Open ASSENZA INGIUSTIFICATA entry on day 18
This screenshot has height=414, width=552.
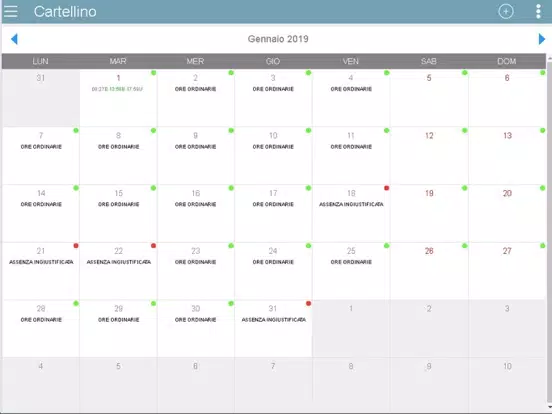click(x=351, y=205)
